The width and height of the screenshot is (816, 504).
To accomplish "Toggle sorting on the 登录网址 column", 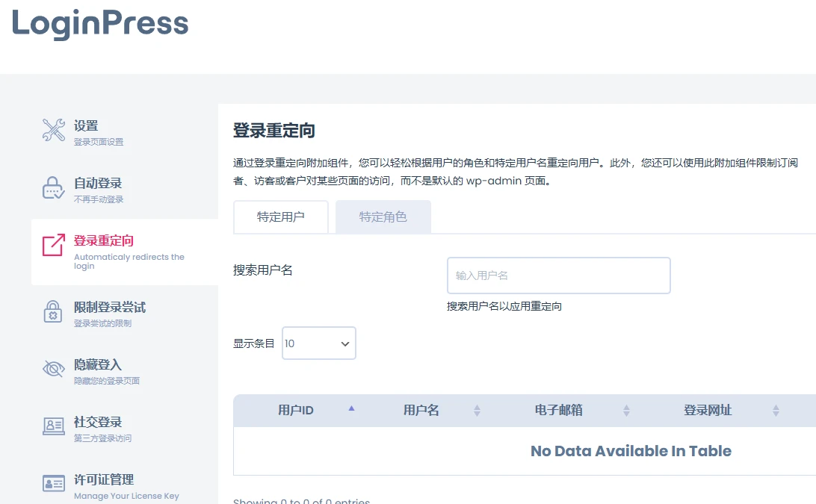I will 776,409.
